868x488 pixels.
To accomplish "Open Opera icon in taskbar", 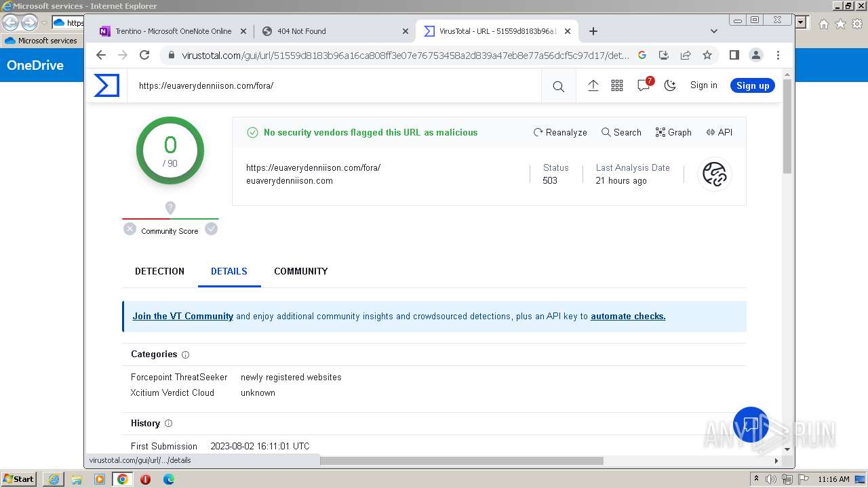I will (x=145, y=479).
